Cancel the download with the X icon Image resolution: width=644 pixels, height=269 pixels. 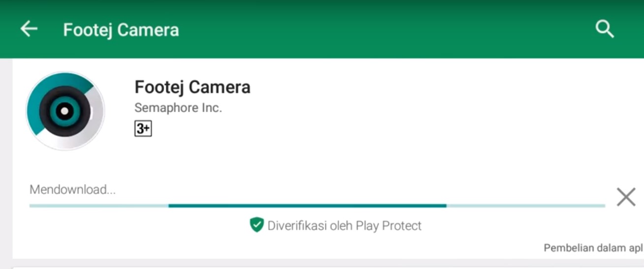pyautogui.click(x=626, y=197)
